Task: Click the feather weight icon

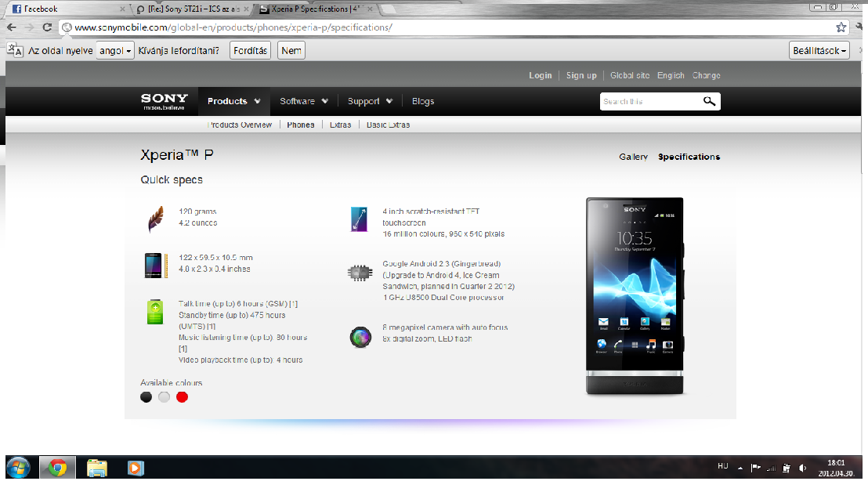Action: (156, 219)
